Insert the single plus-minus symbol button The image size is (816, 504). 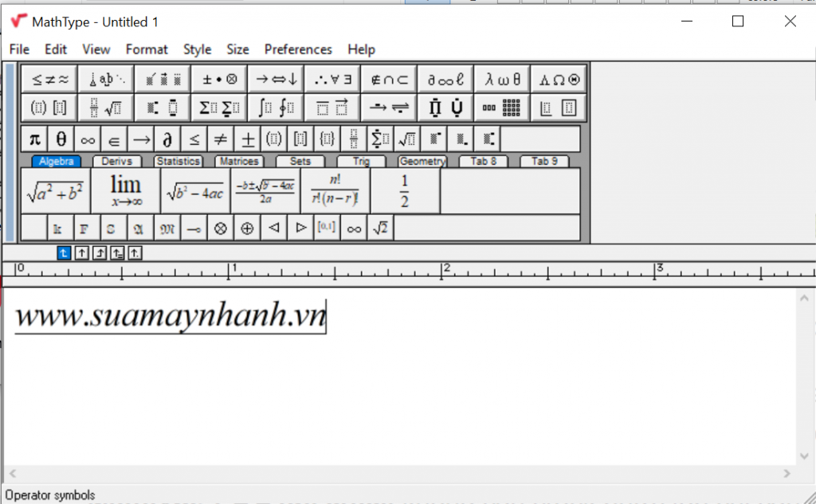pyautogui.click(x=248, y=139)
